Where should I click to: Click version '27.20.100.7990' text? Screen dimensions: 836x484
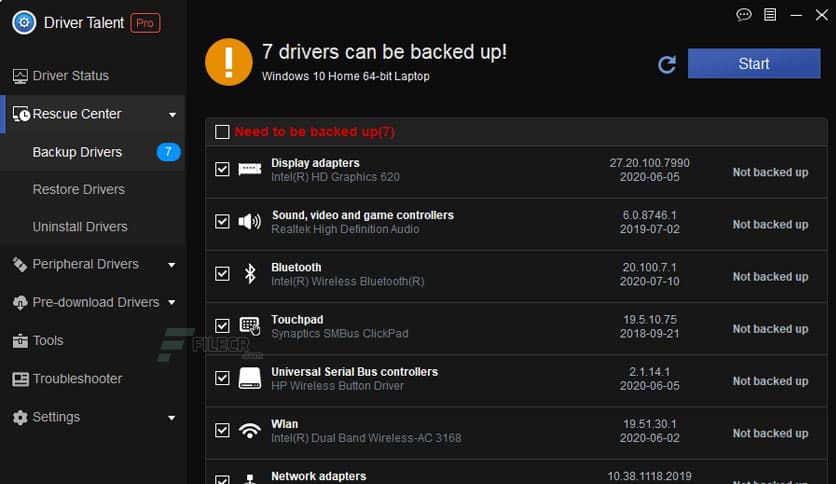point(649,163)
